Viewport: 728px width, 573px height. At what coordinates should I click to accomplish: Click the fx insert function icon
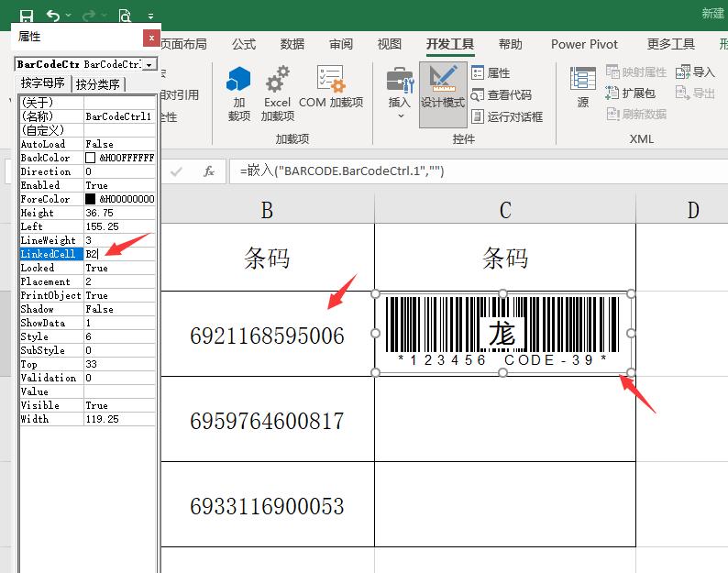click(209, 171)
